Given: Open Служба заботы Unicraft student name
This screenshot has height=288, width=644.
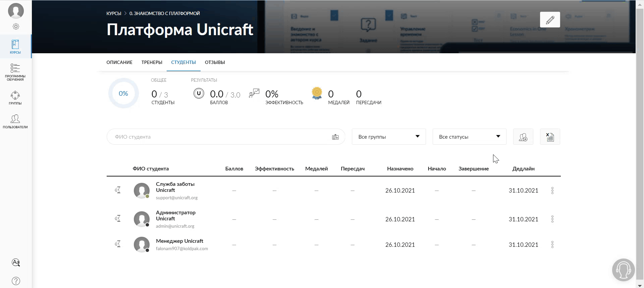Looking at the screenshot, I should pos(175,187).
